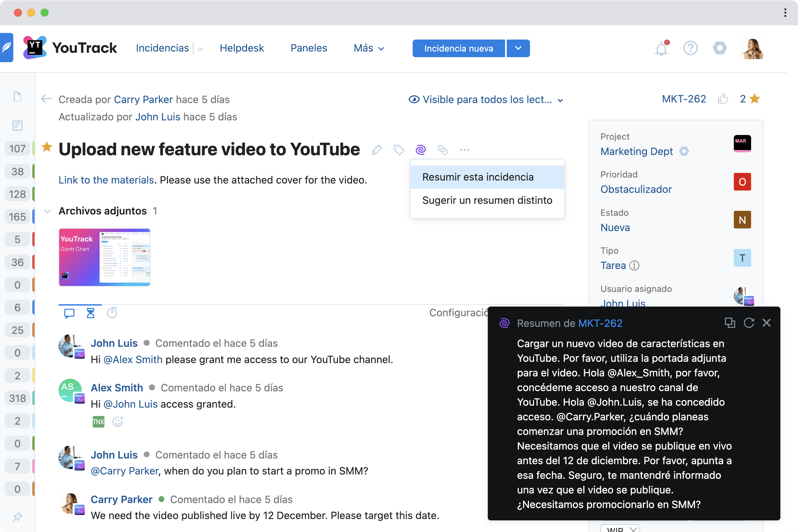Regenerate the MKT-262 summary
Viewport: 798px width, 532px height.
pos(749,323)
